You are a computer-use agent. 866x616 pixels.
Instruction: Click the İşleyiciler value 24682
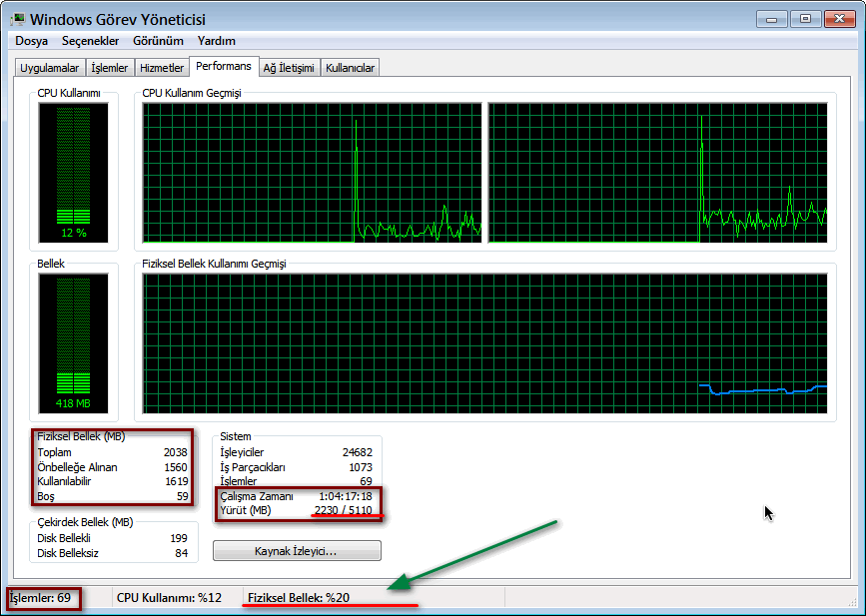tap(358, 452)
